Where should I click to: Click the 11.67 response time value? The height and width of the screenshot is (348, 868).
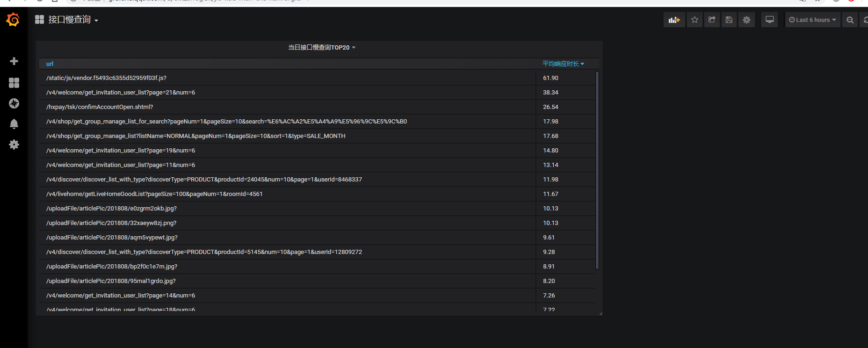550,194
